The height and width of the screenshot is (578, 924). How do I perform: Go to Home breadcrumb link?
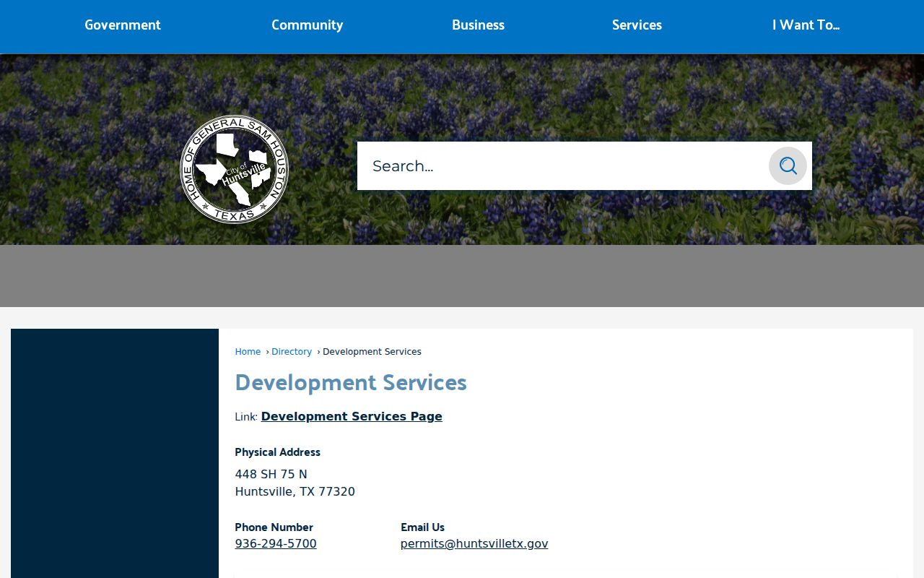tap(248, 352)
